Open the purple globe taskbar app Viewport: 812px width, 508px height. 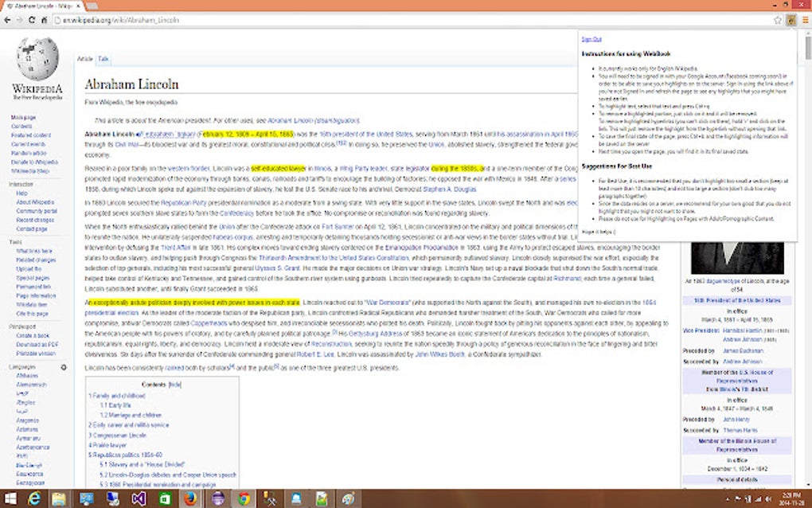click(218, 498)
